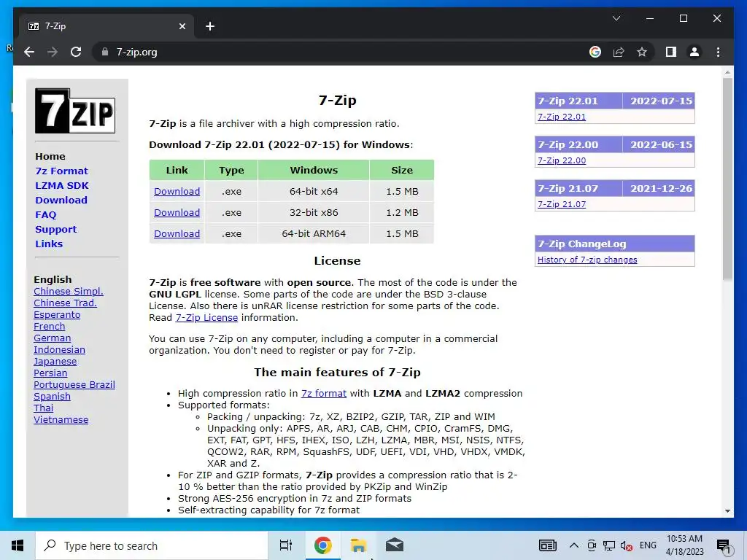Close the 7-Zip tab
Viewport: 747px width, 560px height.
click(182, 26)
